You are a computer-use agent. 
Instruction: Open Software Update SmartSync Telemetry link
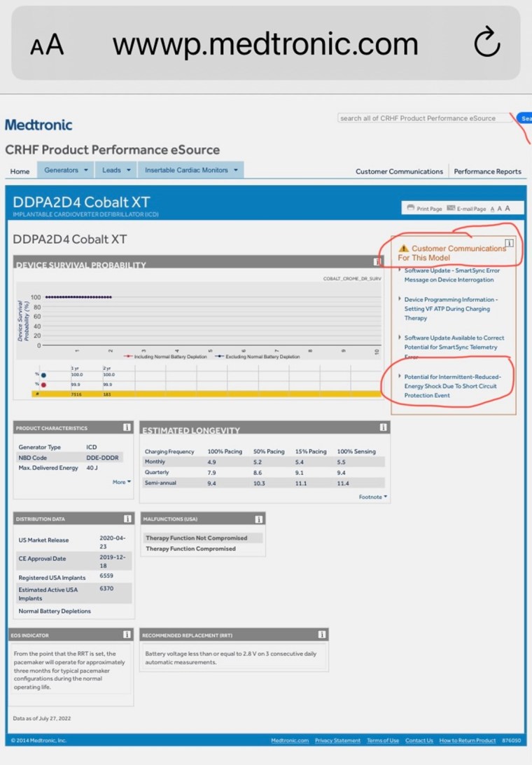pyautogui.click(x=454, y=347)
